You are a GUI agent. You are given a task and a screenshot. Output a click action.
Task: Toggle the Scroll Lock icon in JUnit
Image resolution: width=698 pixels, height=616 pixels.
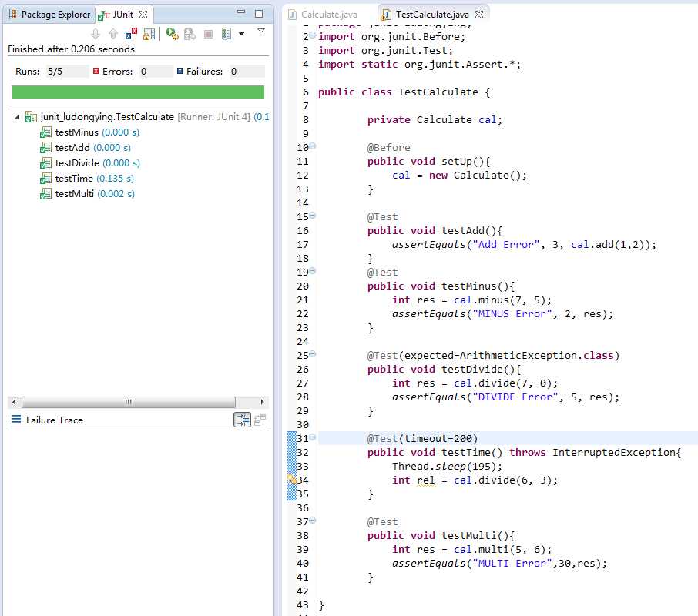point(149,34)
